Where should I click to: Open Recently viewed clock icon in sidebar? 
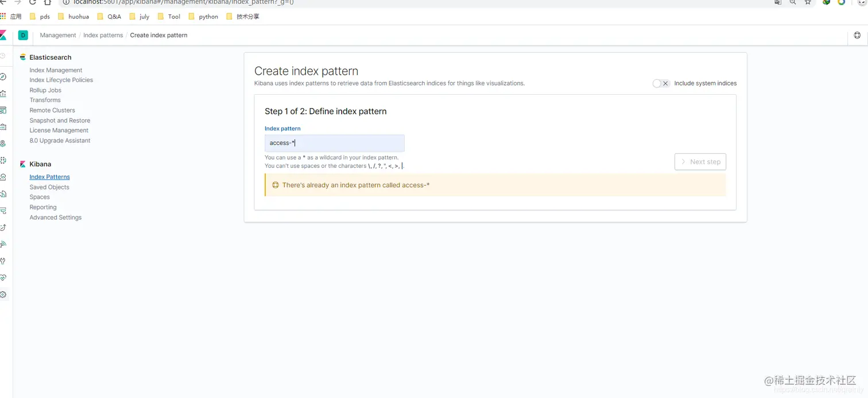[2, 56]
